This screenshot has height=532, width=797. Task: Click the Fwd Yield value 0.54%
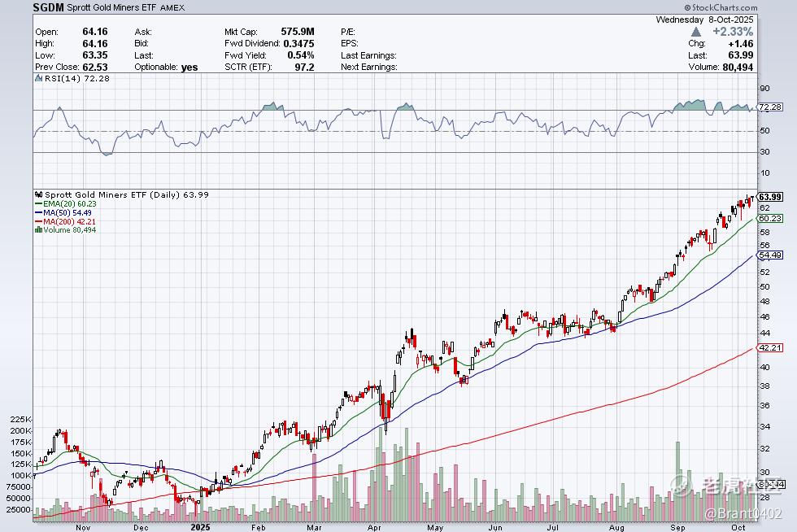(300, 55)
